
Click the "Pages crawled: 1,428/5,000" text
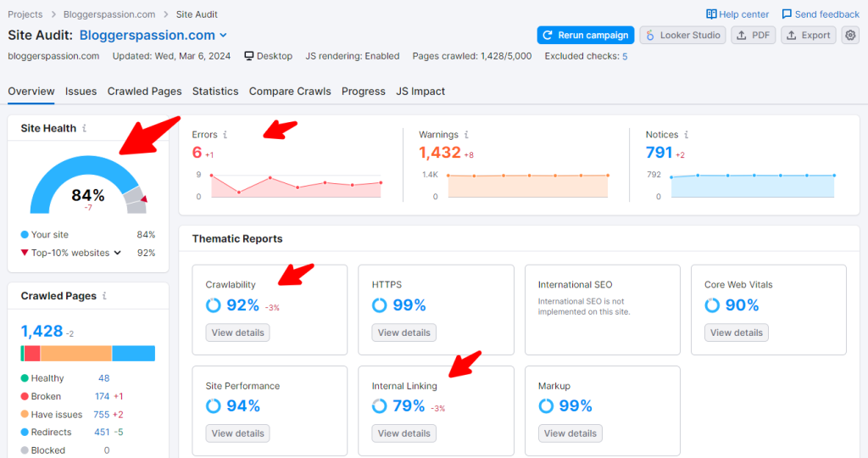471,56
